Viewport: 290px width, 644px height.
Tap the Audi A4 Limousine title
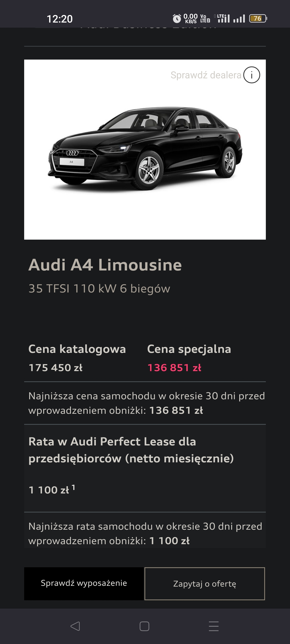click(x=105, y=265)
